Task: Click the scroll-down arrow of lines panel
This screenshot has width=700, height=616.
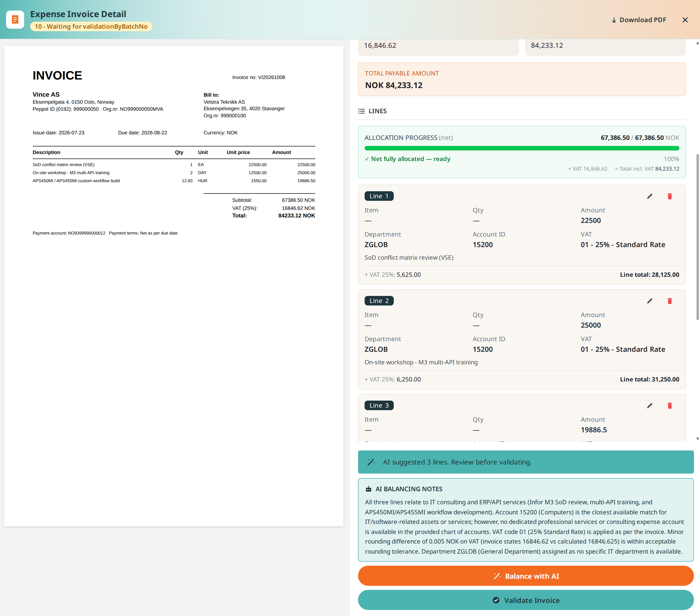Action: [x=697, y=438]
